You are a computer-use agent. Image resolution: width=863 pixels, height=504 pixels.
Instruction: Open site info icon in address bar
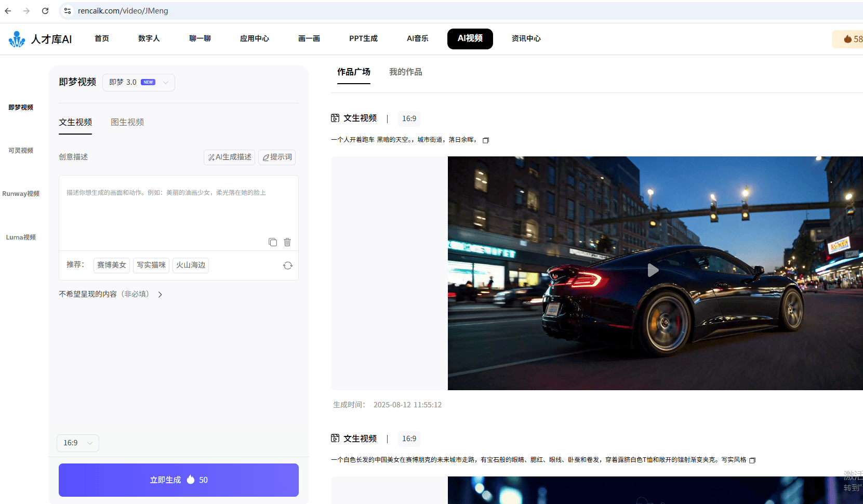coord(68,11)
